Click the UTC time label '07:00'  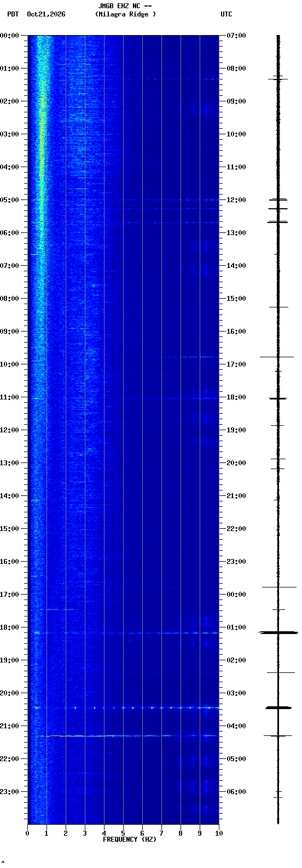(x=236, y=36)
